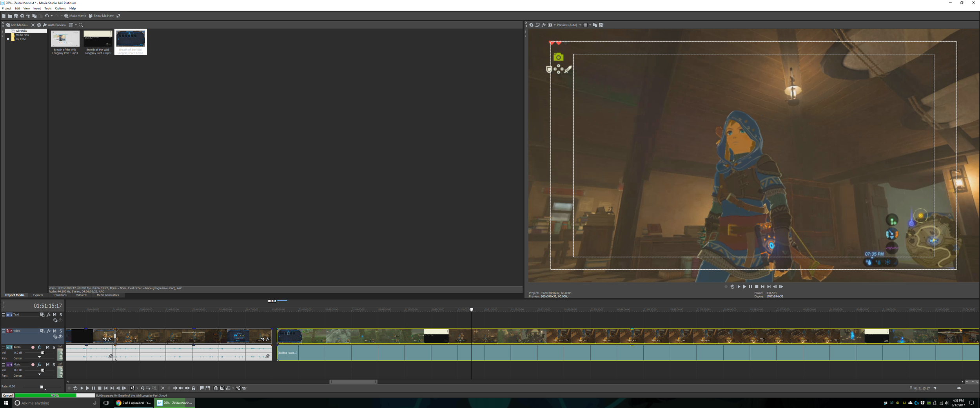
Task: Toggle Enable Snapping magnet icon
Action: (216, 388)
